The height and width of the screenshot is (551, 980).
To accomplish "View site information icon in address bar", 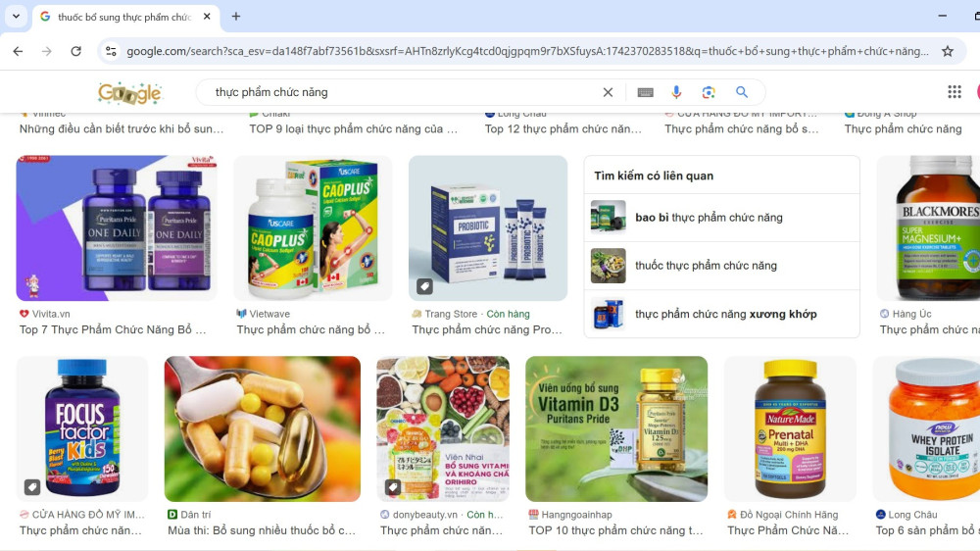I will [111, 51].
